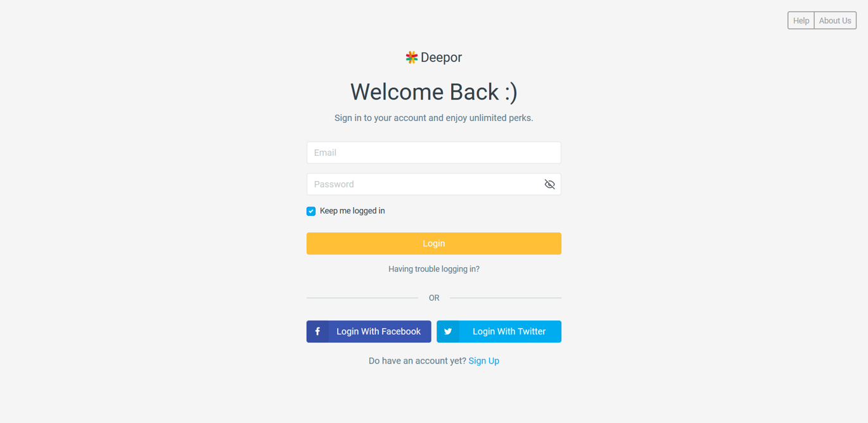Click the "Do have an account yet?" text

(418, 361)
